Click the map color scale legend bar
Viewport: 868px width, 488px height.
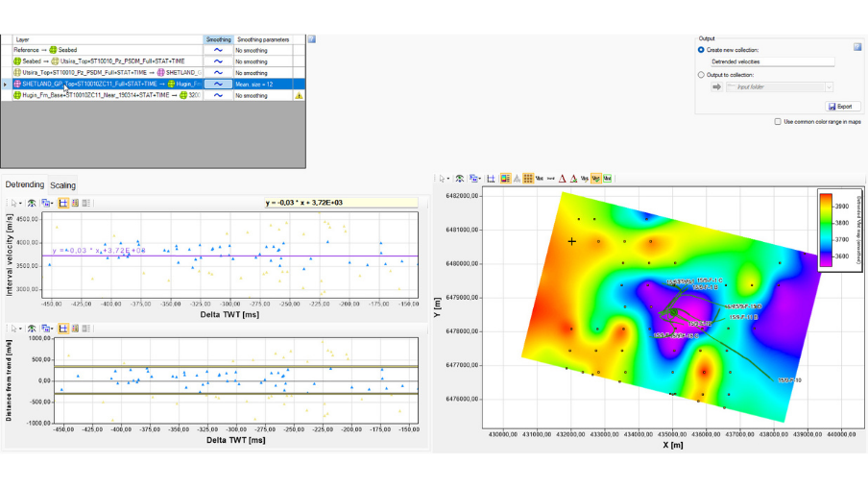tap(826, 230)
